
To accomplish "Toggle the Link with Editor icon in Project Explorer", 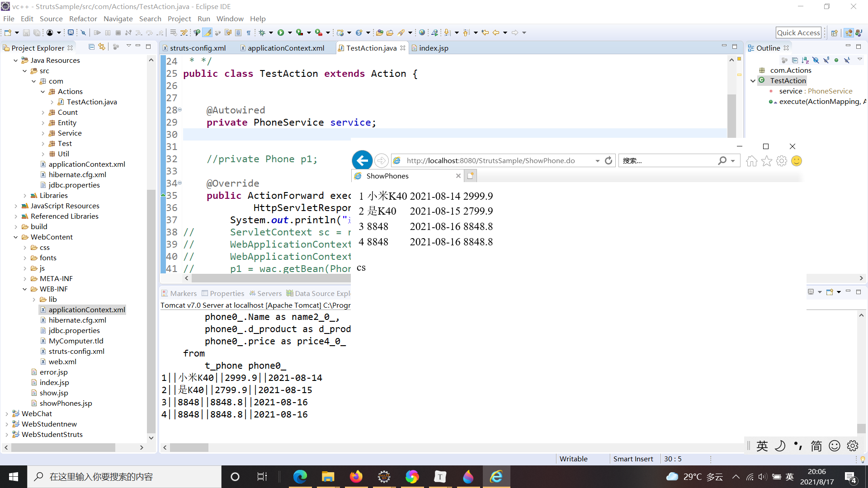I will pos(102,47).
